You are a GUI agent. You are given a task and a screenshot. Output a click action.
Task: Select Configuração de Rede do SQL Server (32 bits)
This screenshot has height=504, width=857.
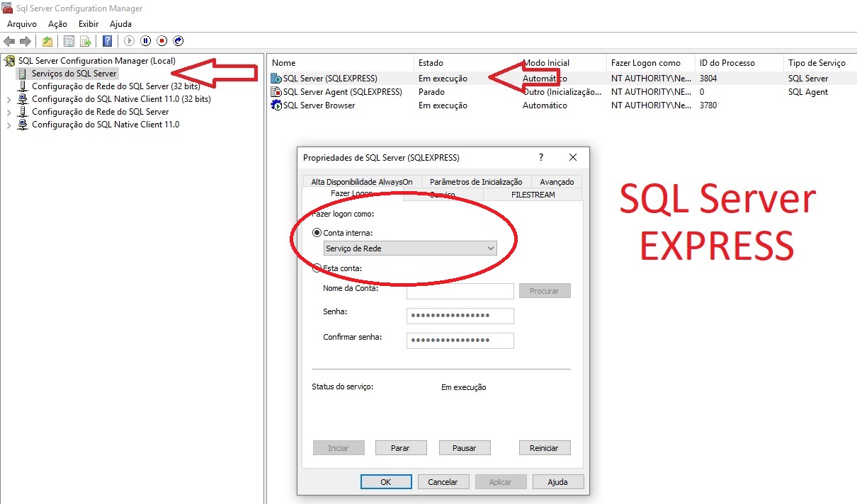pyautogui.click(x=115, y=86)
